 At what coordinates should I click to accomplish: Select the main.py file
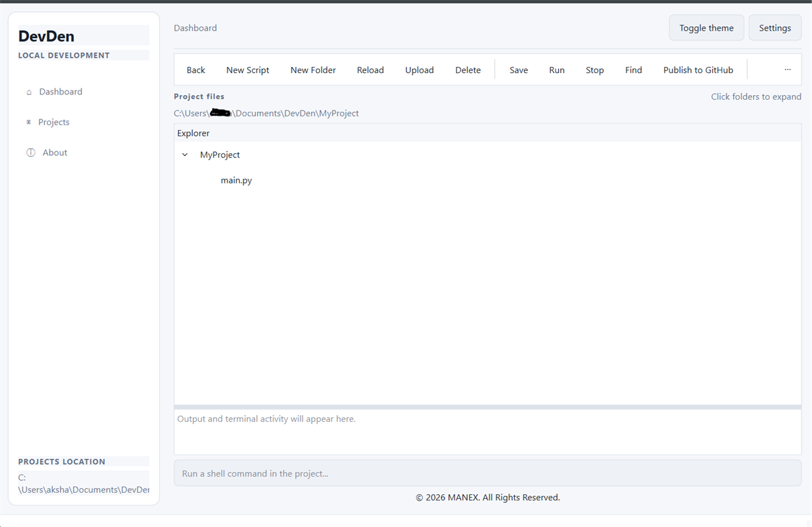click(236, 180)
